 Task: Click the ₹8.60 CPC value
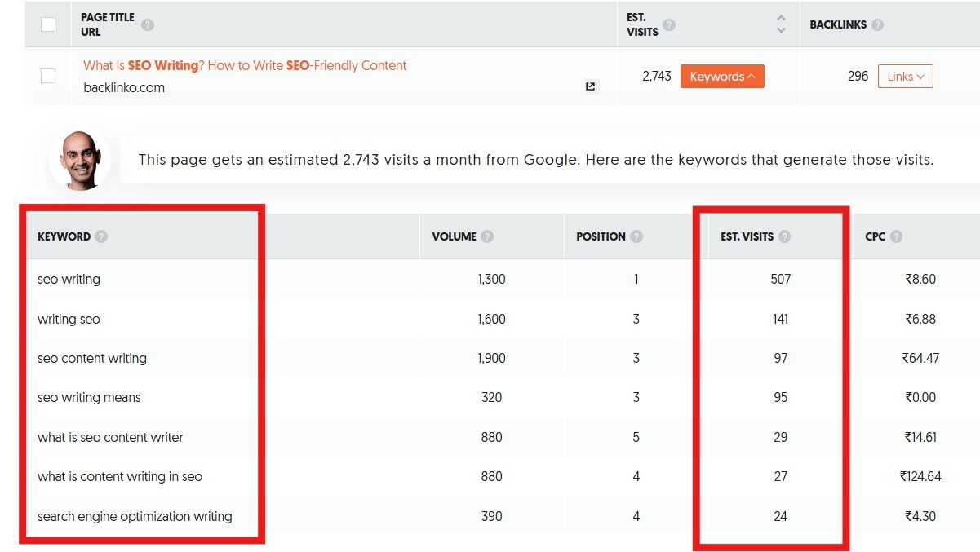(x=920, y=279)
